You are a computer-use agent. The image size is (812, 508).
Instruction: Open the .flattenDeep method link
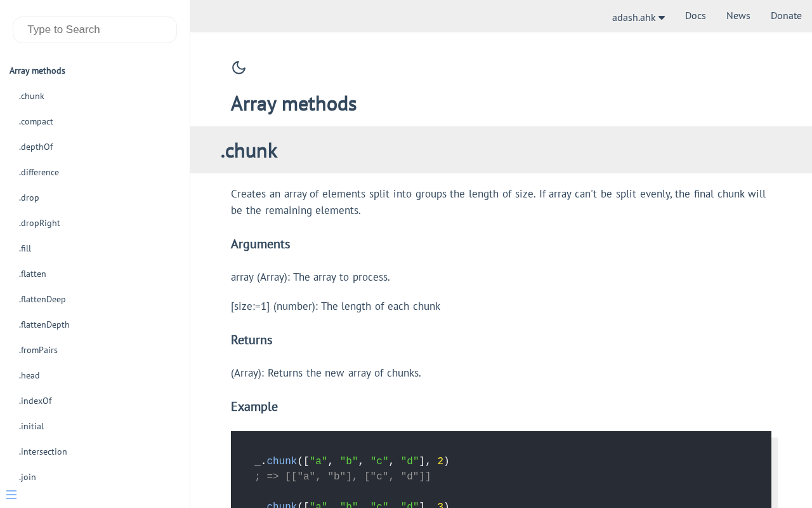click(43, 299)
